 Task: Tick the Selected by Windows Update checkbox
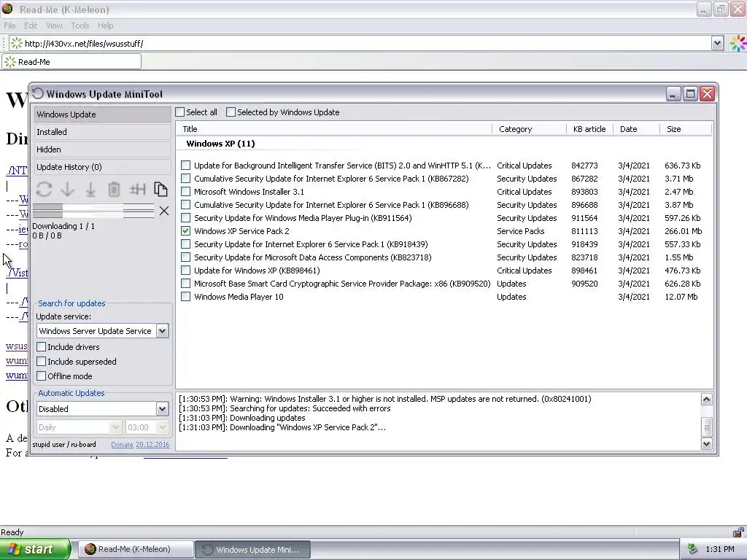[x=231, y=112]
